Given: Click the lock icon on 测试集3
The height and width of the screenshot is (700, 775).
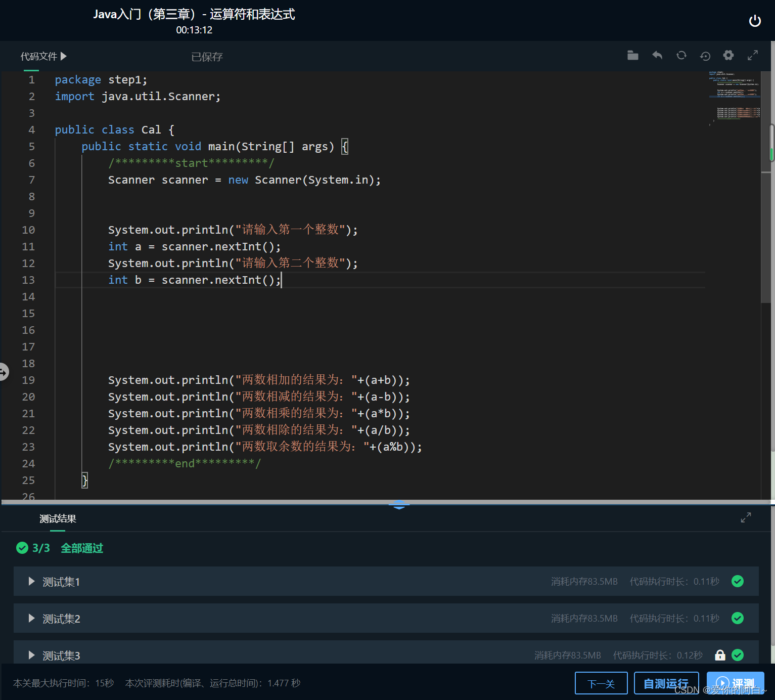Looking at the screenshot, I should (719, 655).
